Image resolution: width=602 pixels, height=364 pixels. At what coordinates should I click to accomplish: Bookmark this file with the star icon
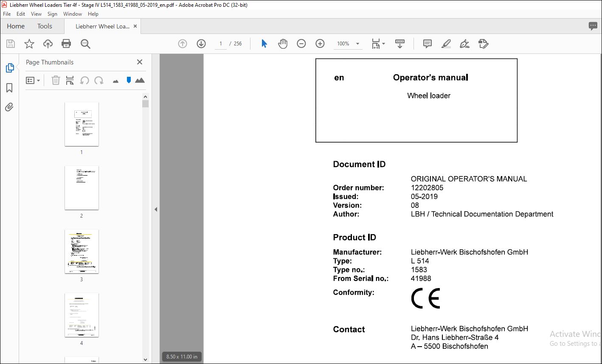[x=29, y=44]
